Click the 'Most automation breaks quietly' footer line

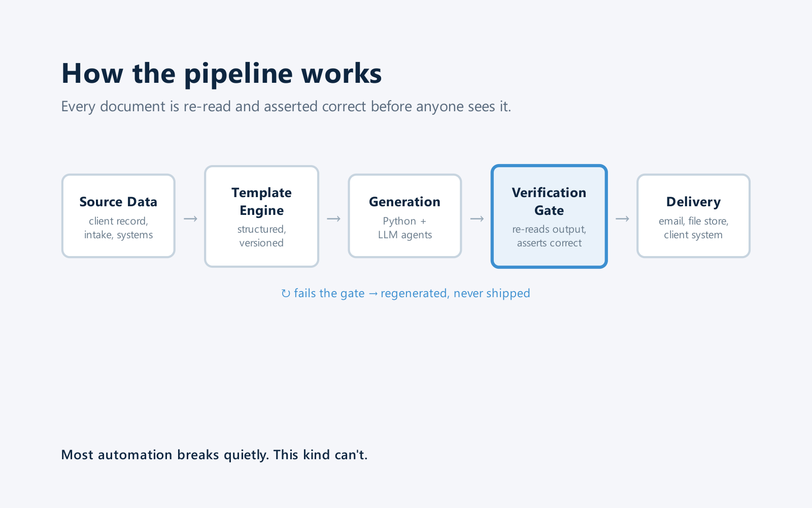[x=214, y=455]
